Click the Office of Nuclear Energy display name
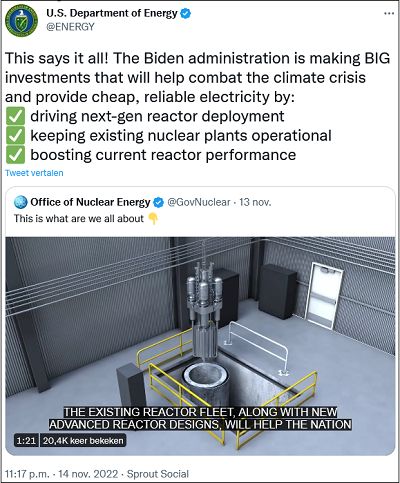The height and width of the screenshot is (483, 400). pyautogui.click(x=90, y=202)
